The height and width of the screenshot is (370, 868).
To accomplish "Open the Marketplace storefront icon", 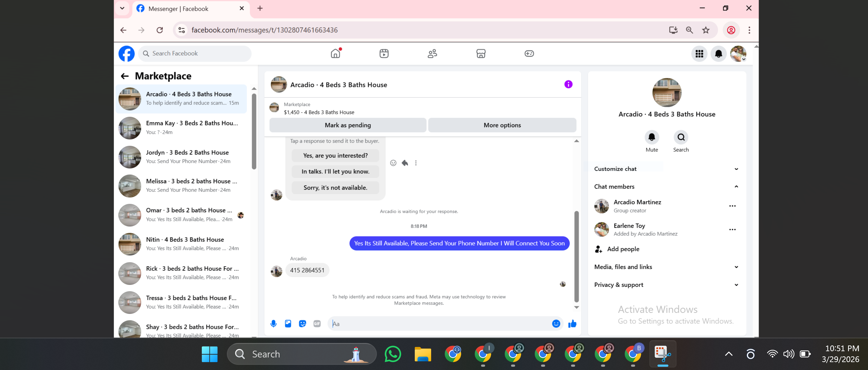I will (x=481, y=53).
